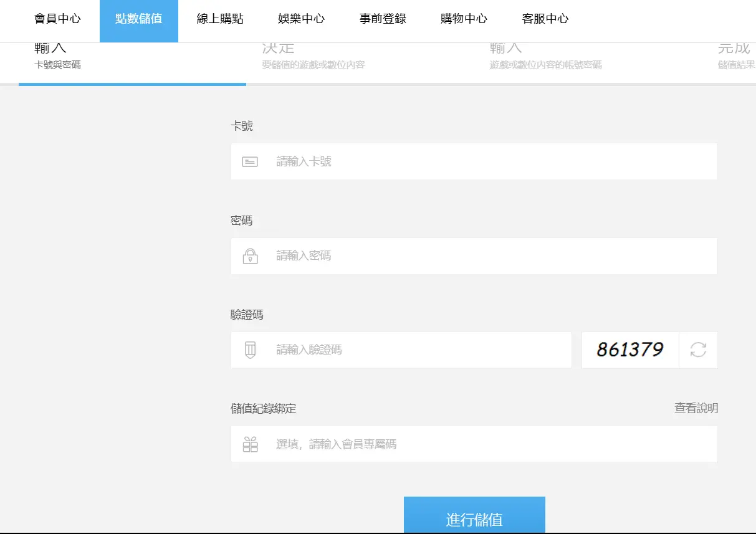Select the 點數儲值 navigation tab
This screenshot has width=756, height=534.
(138, 19)
